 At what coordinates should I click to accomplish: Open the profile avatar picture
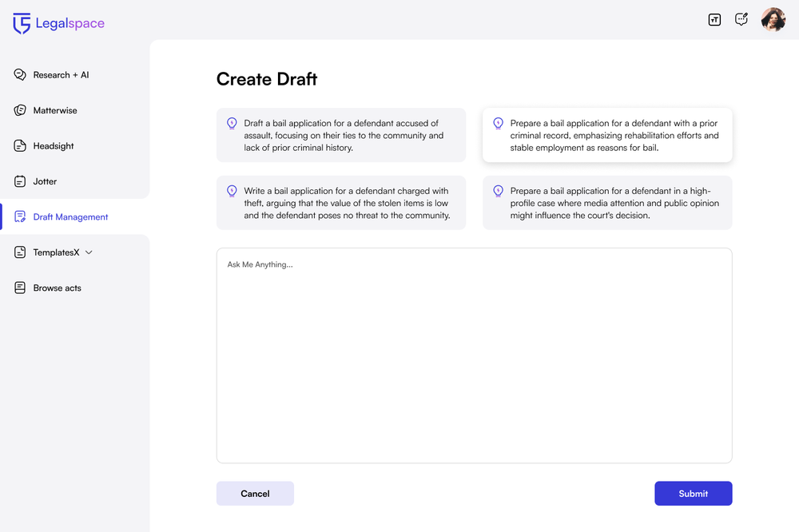tap(773, 18)
